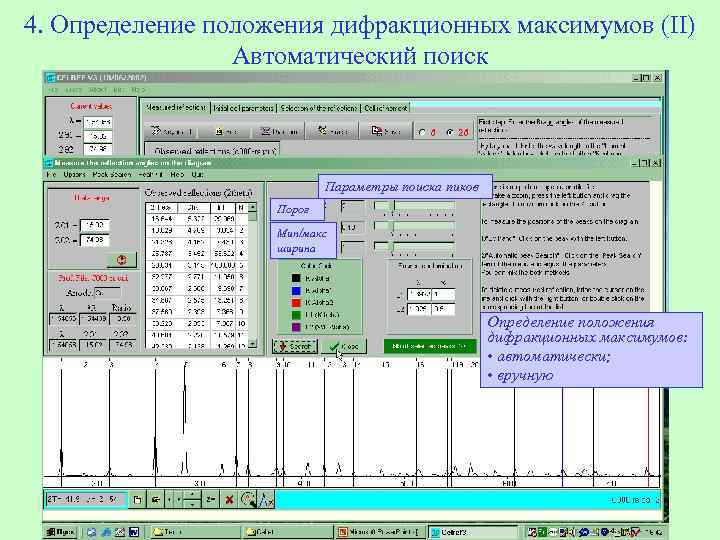
Task: Click the red round update button under 2θ range
Action: [122, 260]
